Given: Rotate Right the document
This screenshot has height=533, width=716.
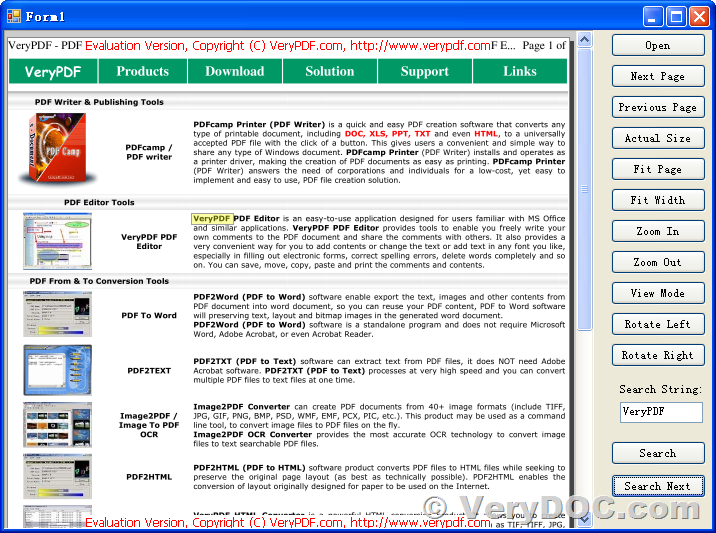Looking at the screenshot, I should tap(658, 355).
